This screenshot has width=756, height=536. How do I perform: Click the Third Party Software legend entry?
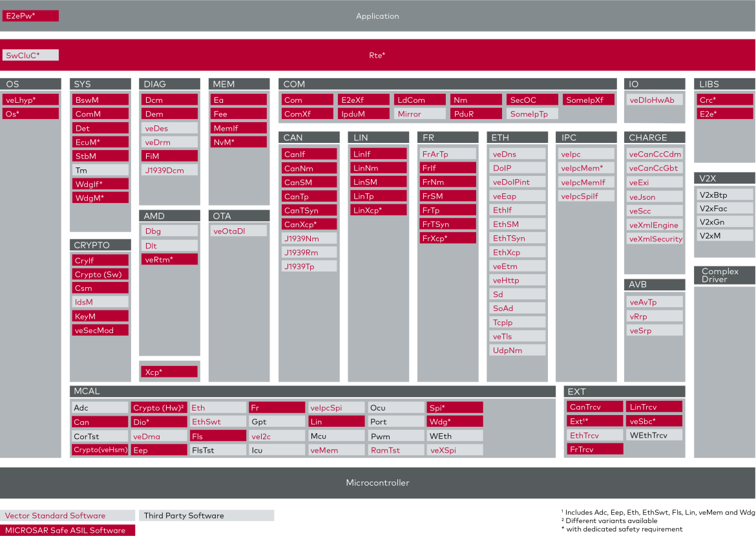(x=205, y=516)
